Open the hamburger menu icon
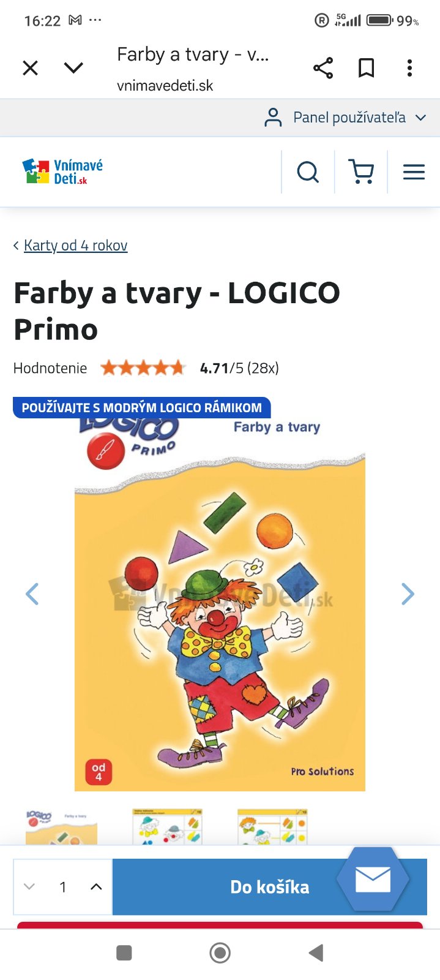440x980 pixels. pyautogui.click(x=414, y=172)
